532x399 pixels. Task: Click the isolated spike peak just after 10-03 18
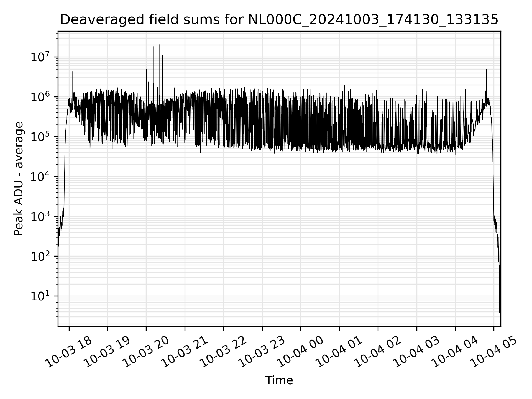[73, 72]
